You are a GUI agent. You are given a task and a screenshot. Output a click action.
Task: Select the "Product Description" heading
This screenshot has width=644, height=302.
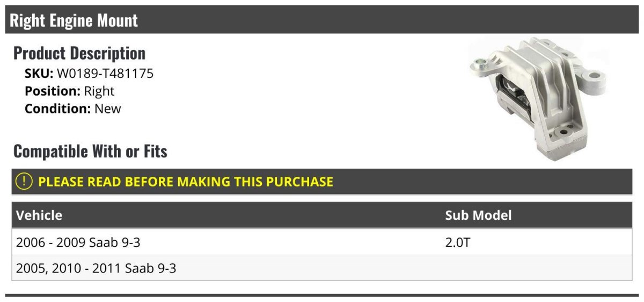pyautogui.click(x=79, y=53)
